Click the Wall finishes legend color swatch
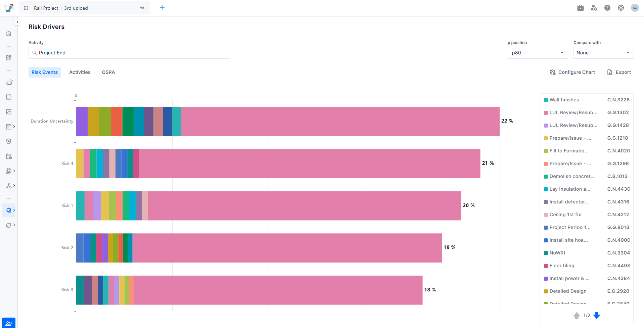The image size is (644, 328). click(546, 100)
